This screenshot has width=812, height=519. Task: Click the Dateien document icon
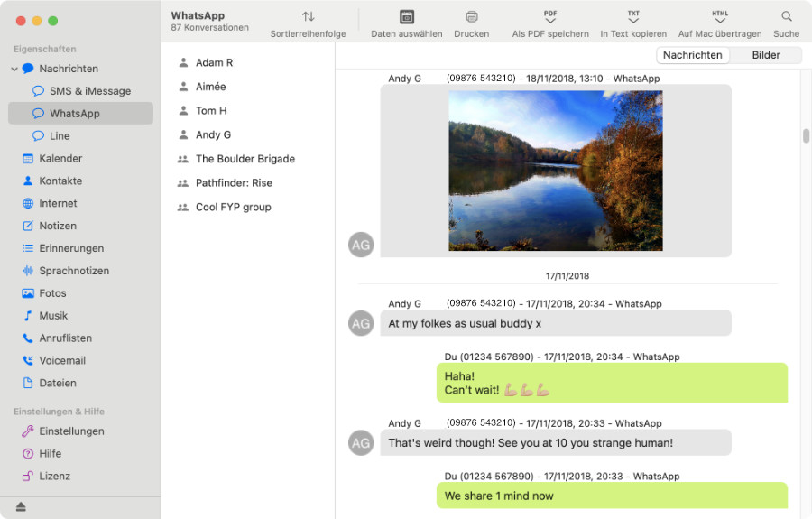[x=28, y=383]
